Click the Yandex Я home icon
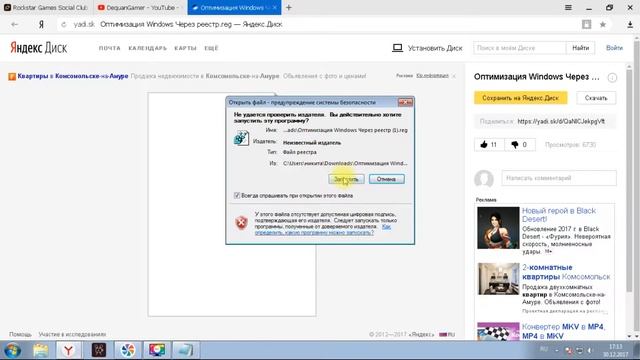The width and height of the screenshot is (640, 360). 41,24
